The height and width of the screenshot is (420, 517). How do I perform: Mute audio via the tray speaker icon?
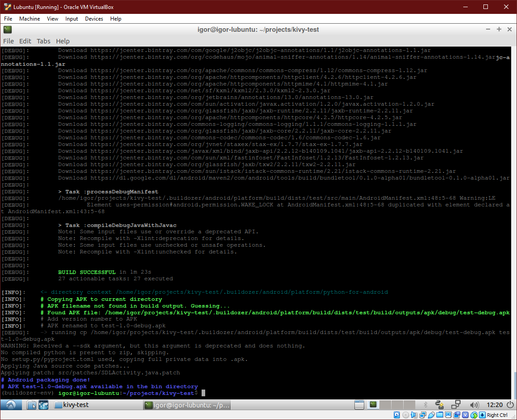click(474, 404)
